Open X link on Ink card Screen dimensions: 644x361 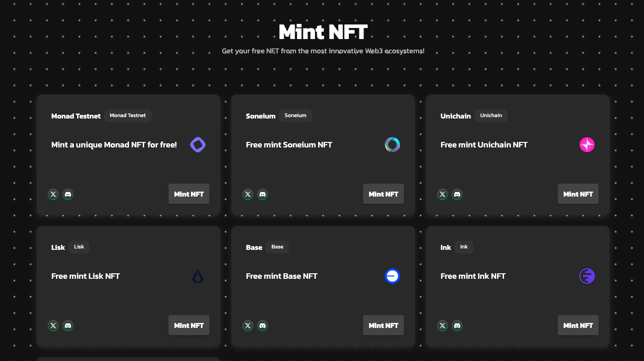(442, 326)
